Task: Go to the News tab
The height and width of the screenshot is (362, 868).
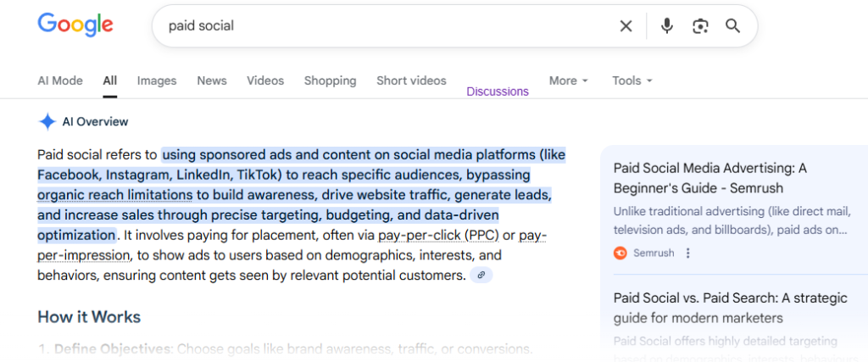Action: [212, 81]
